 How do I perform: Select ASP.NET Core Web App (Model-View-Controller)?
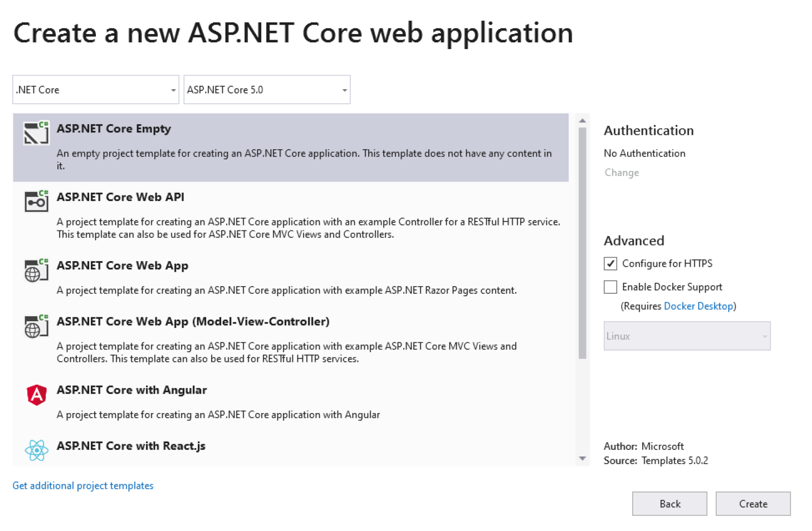pyautogui.click(x=291, y=340)
